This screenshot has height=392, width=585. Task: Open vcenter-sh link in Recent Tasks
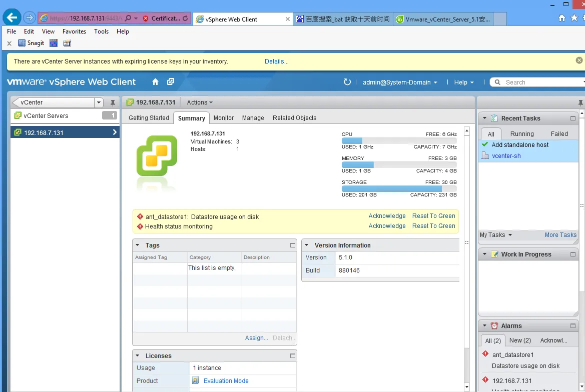click(x=506, y=156)
